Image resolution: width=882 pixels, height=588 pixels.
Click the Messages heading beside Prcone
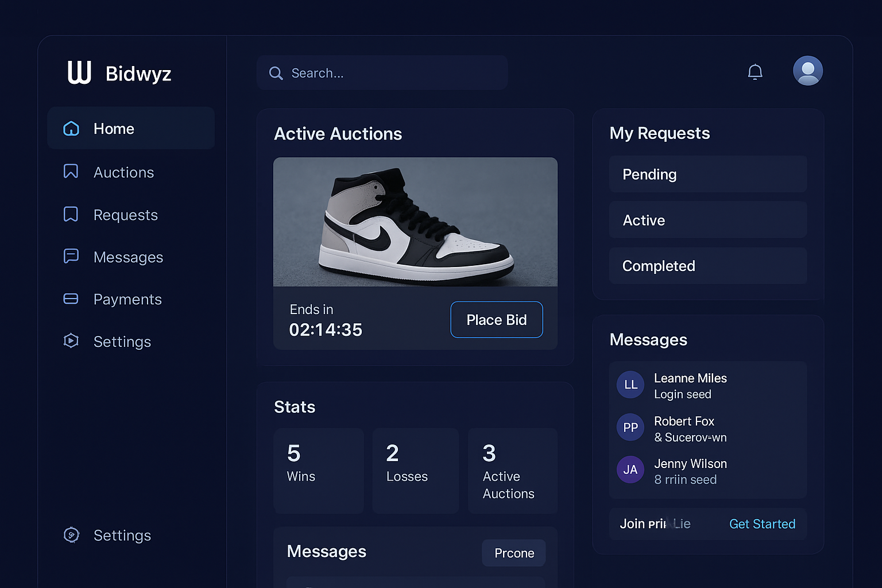point(327,552)
